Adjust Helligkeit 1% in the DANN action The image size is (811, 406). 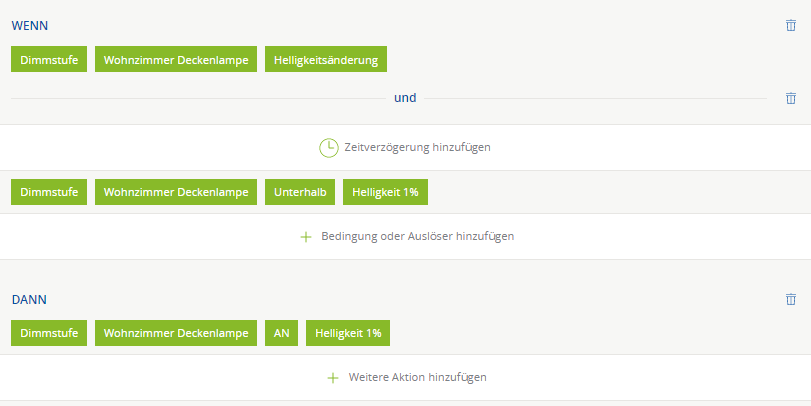[x=348, y=333]
